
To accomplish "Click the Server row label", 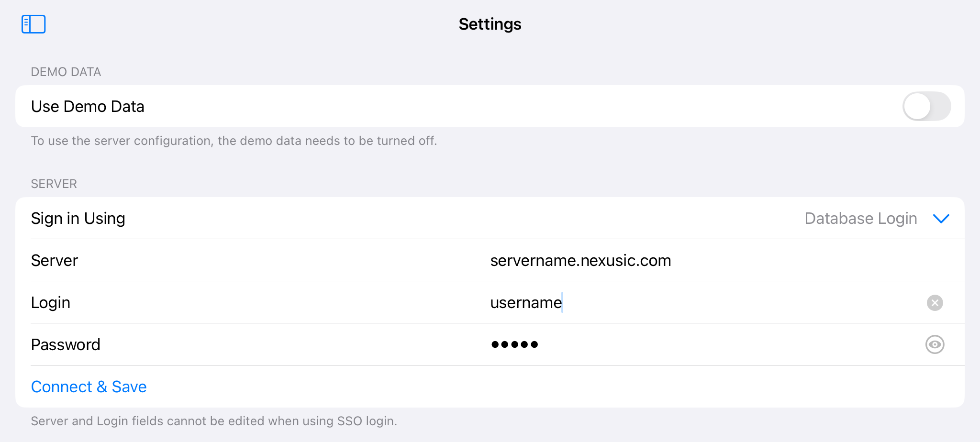I will pos(54,261).
